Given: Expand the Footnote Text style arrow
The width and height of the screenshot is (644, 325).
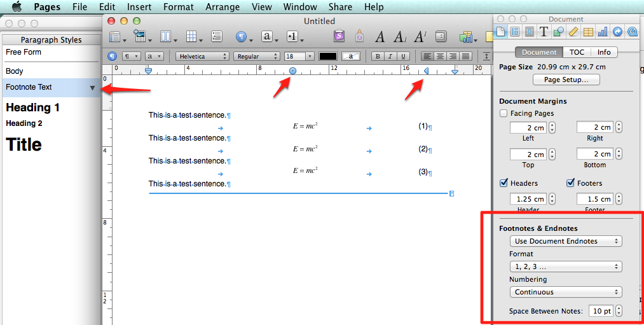Looking at the screenshot, I should 92,88.
